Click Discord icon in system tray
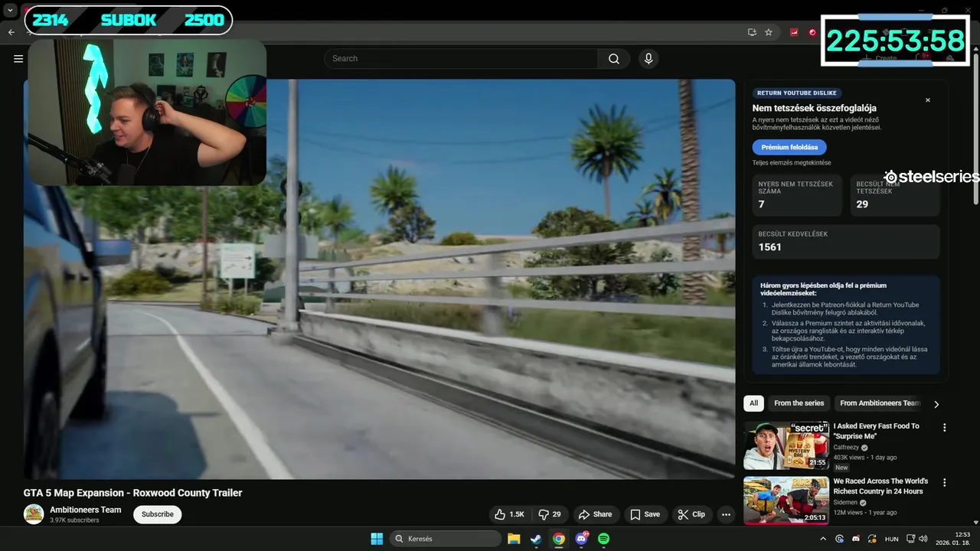The width and height of the screenshot is (980, 551). tap(855, 539)
